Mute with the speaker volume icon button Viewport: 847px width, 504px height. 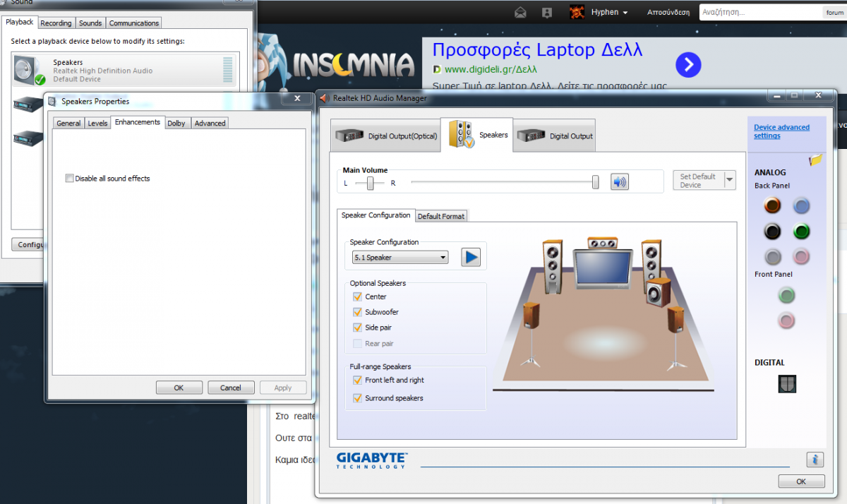click(x=620, y=182)
